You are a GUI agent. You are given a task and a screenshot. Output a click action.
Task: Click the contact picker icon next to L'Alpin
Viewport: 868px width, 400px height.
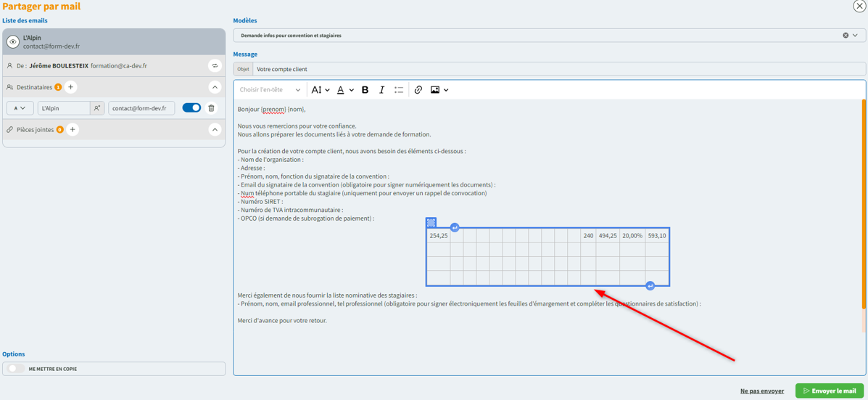tap(97, 108)
